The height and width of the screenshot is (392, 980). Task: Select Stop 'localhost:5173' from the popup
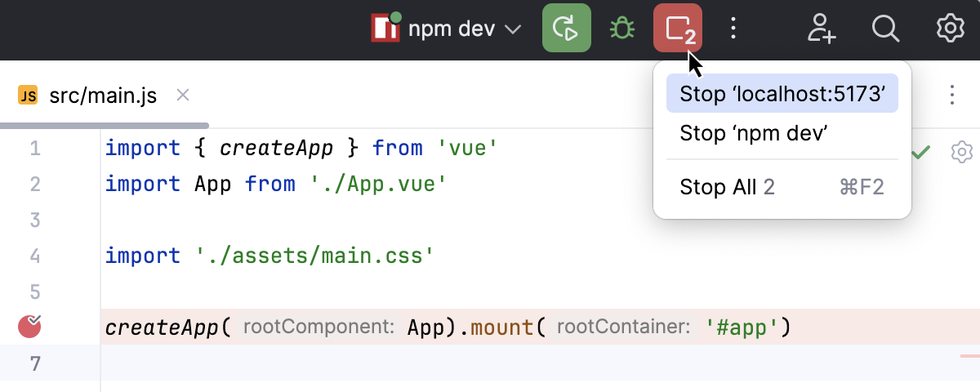point(782,94)
